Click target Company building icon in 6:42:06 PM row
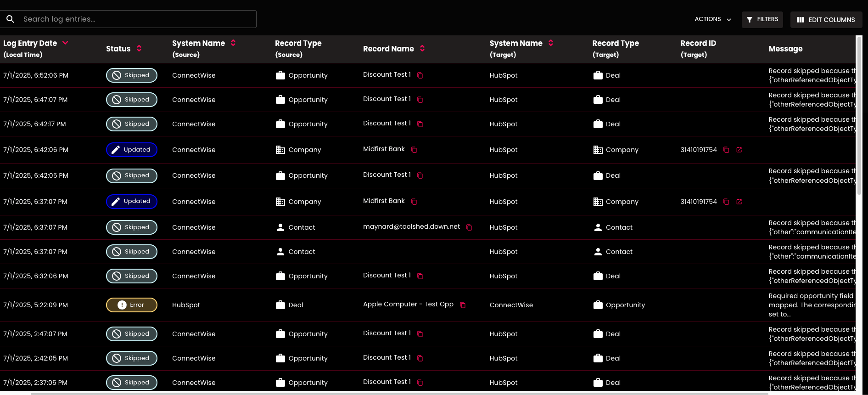868x395 pixels. tap(598, 150)
